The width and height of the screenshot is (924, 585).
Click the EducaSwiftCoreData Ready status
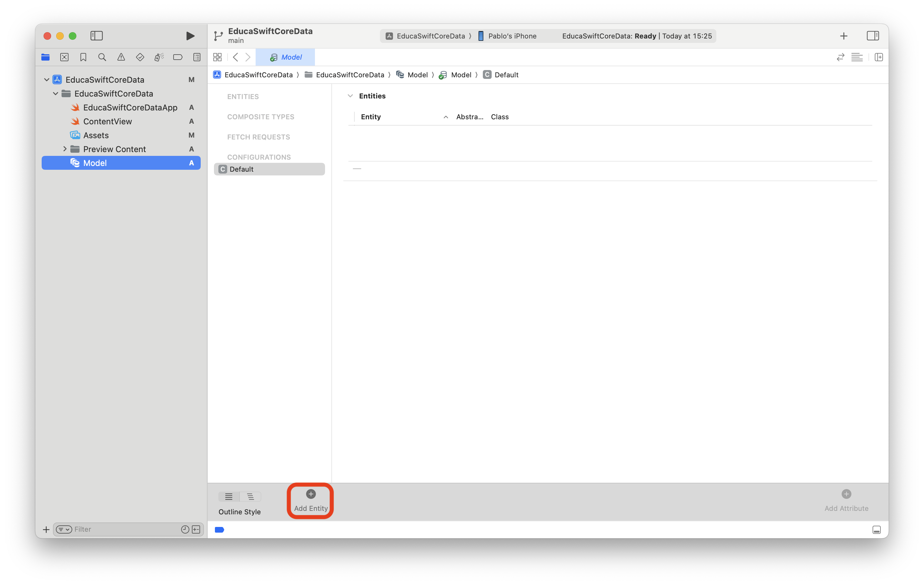tap(637, 36)
